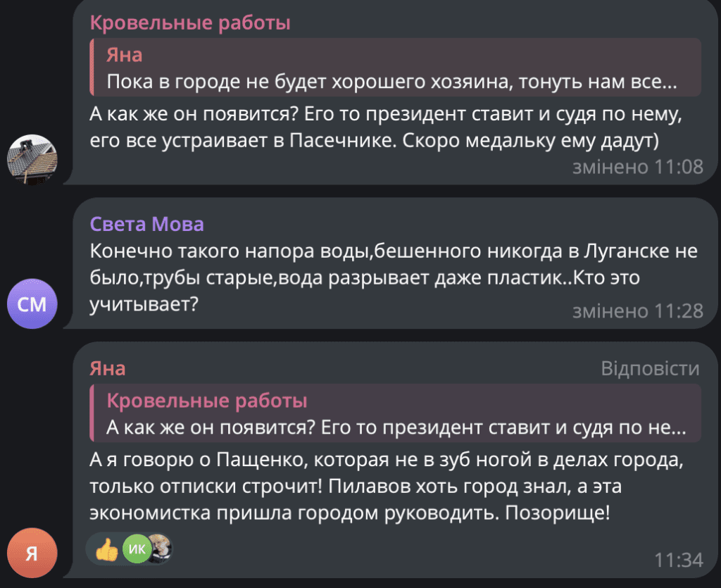Click the thumbs-up reaction emoji

tap(107, 550)
